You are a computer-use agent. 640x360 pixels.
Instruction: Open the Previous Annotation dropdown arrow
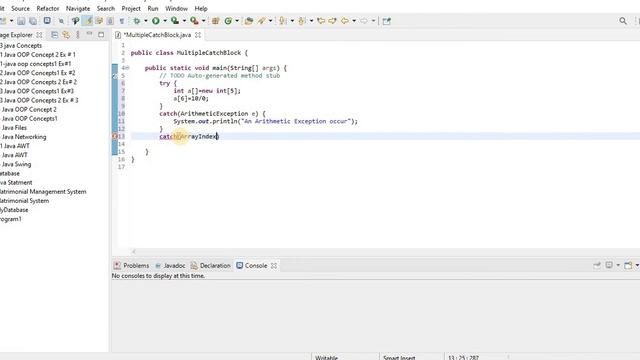click(311, 21)
